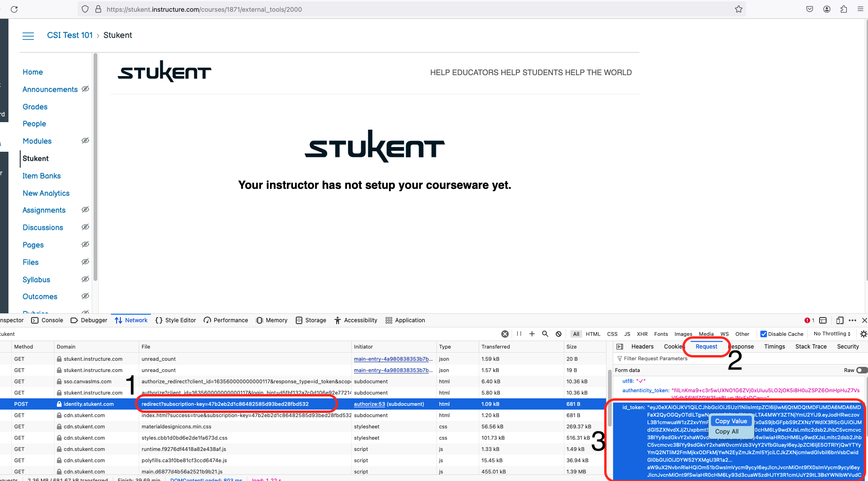The image size is (868, 481).
Task: Open the Accessibility devtools tab
Action: (356, 320)
